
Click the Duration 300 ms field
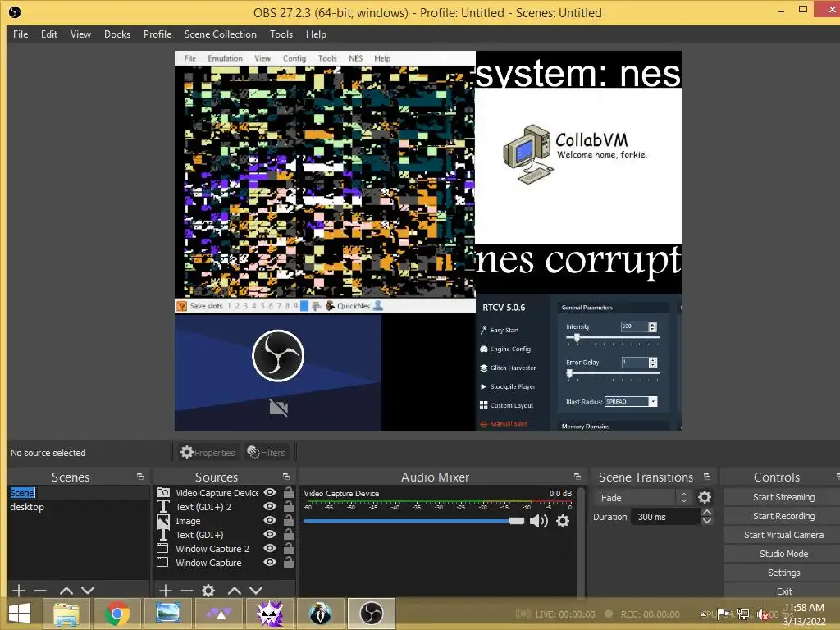665,517
